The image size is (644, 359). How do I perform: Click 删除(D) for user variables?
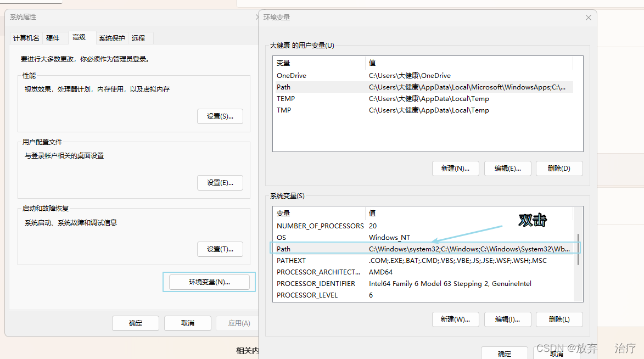559,169
